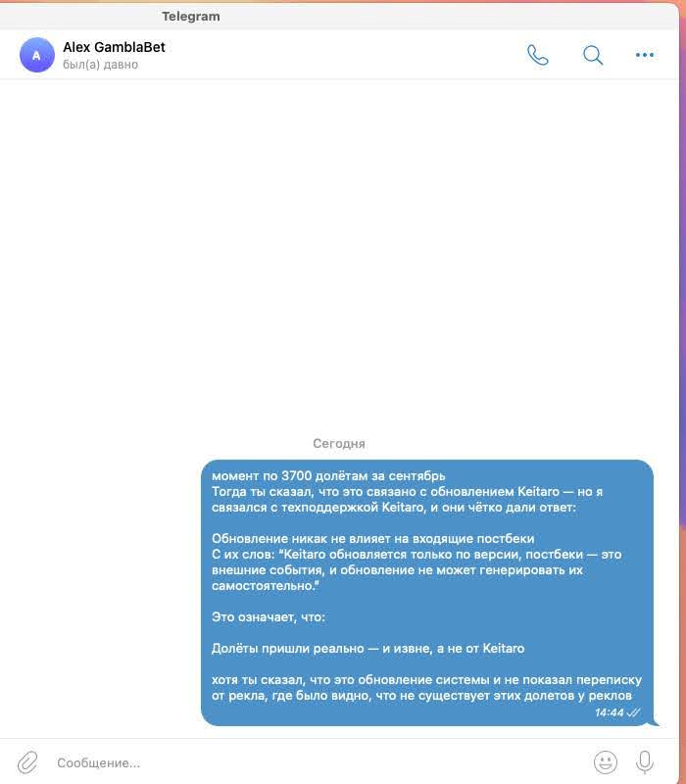Click the paperclip attach file icon
This screenshot has width=686, height=784.
[x=28, y=762]
